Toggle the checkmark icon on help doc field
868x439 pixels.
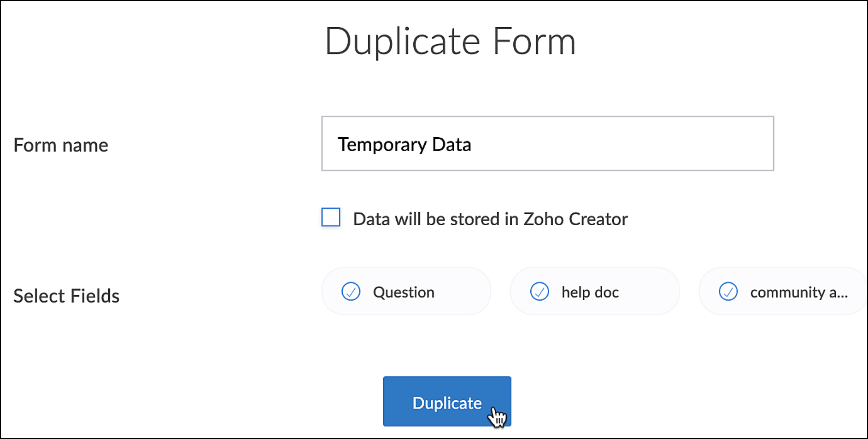click(x=539, y=291)
